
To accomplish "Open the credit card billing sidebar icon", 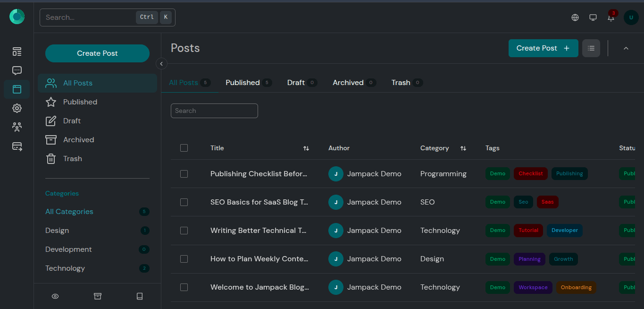I will [x=17, y=146].
